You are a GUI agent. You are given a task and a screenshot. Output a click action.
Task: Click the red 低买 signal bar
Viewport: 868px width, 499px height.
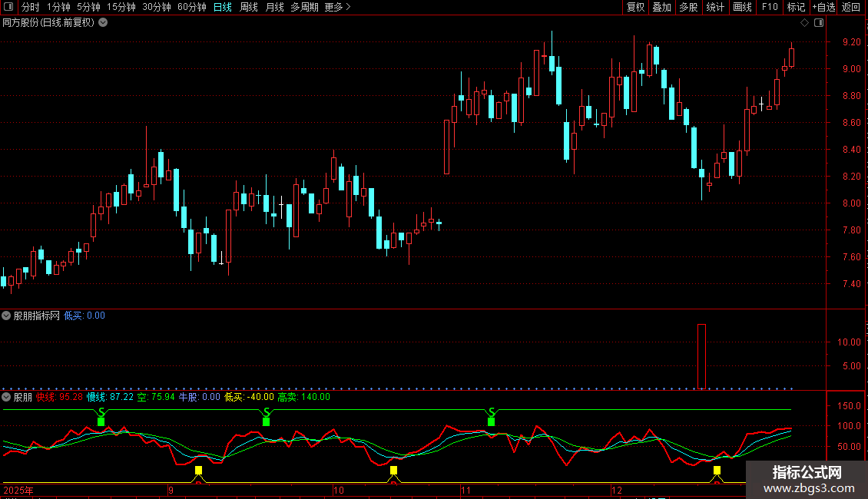[702, 357]
